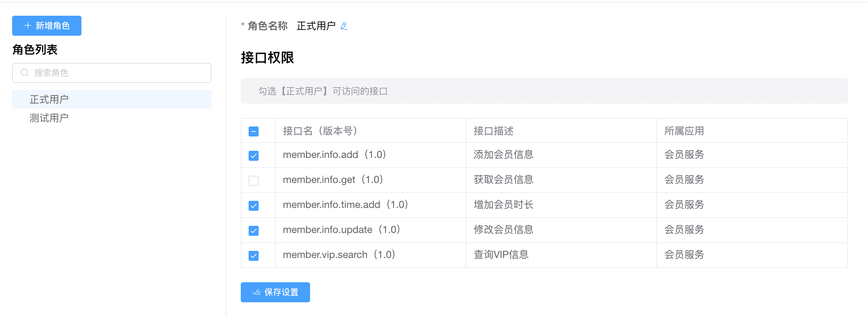Viewport: 868px width, 328px height.
Task: Click the 接口名（版本号） column header
Action: pos(320,131)
